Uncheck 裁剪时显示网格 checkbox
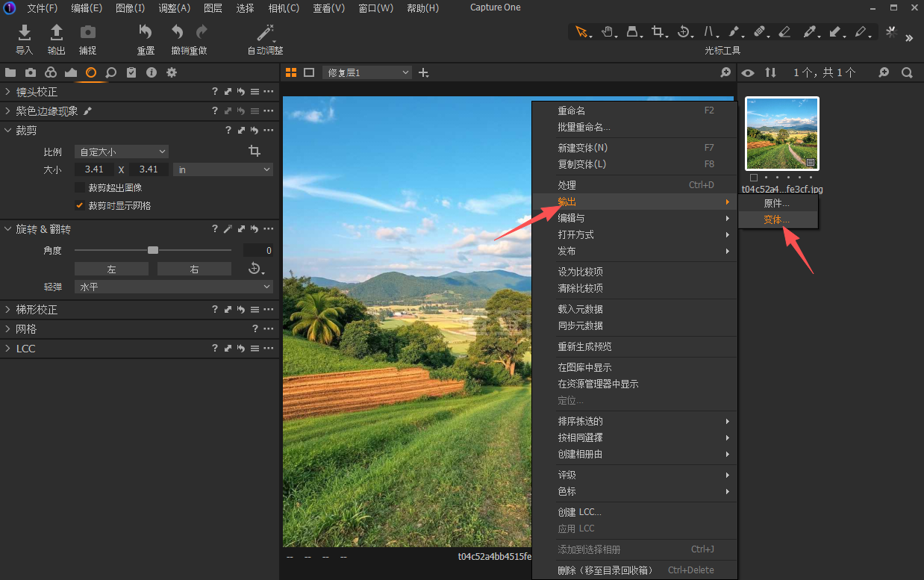924x580 pixels. (x=80, y=205)
